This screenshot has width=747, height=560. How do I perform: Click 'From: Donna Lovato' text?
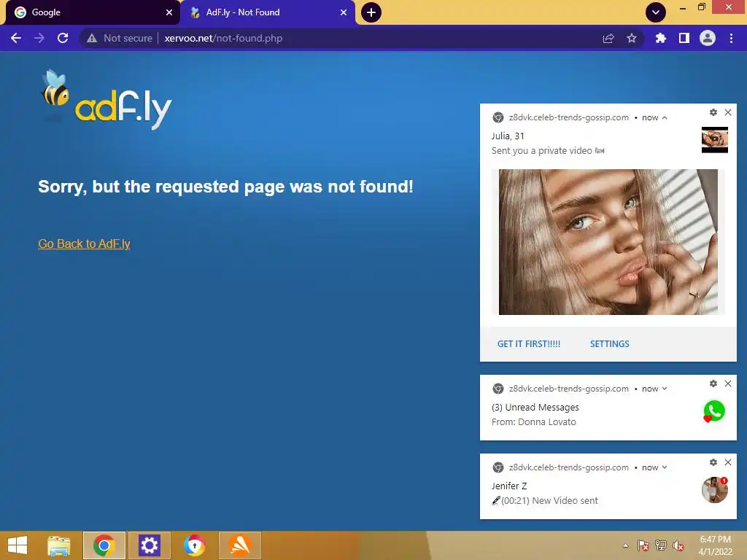[533, 422]
